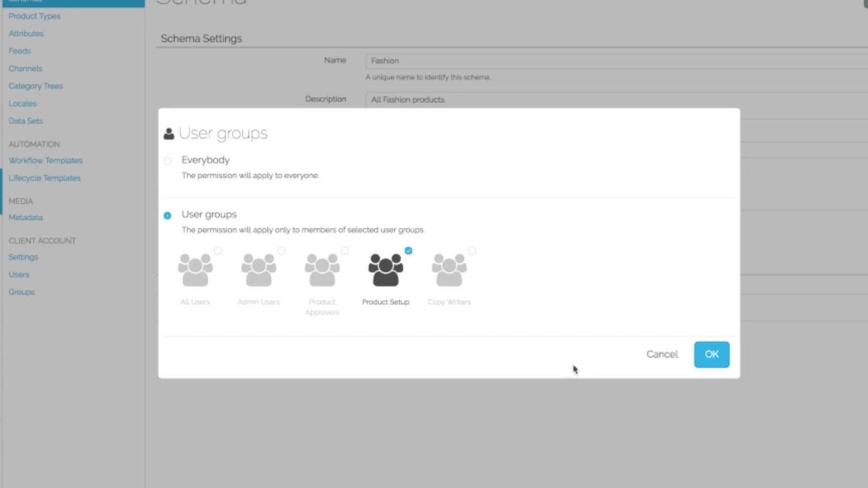
Task: Select the Product Setup group icon
Action: [x=385, y=269]
